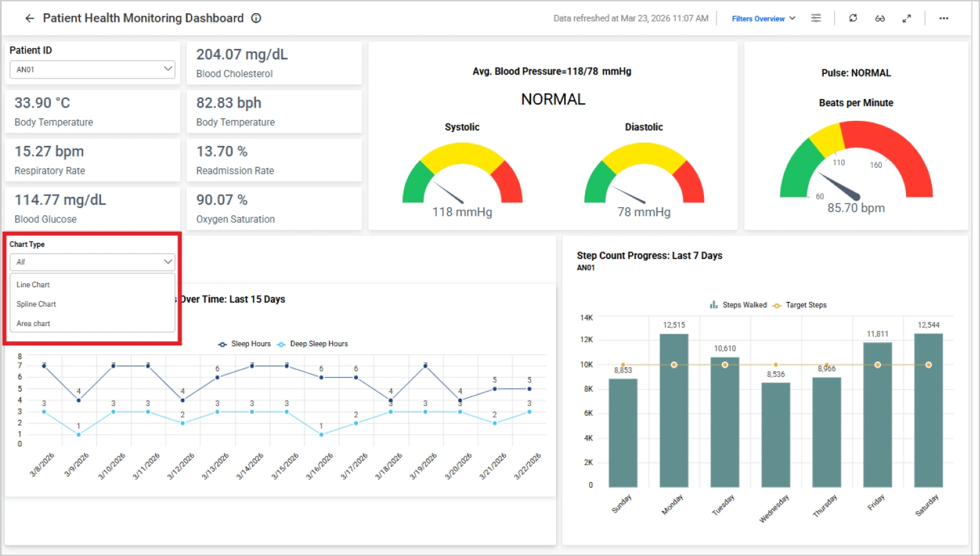Click the Readmission Rate 13.70 % card

click(x=274, y=160)
